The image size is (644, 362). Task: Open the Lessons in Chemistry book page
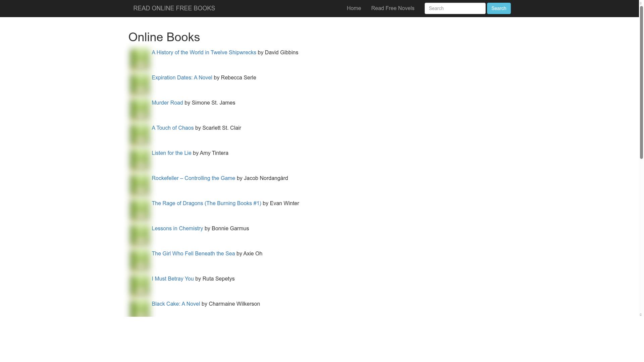pos(177,228)
